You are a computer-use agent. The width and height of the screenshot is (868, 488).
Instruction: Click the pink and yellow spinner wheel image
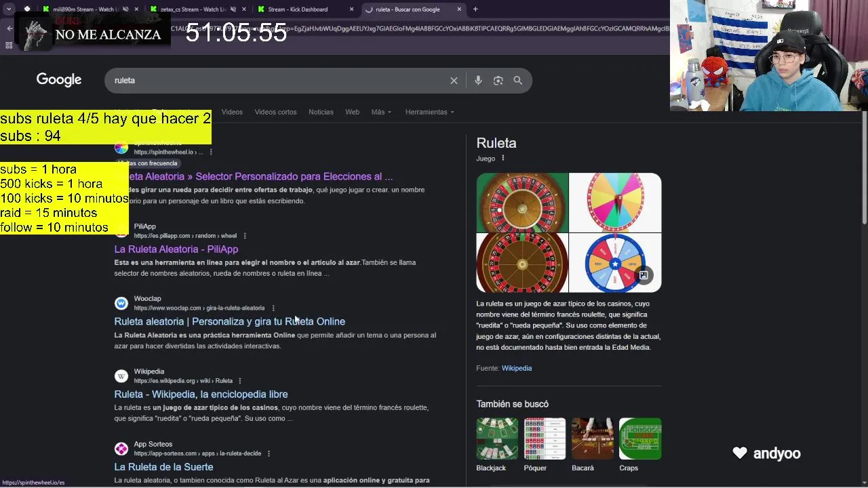click(615, 202)
